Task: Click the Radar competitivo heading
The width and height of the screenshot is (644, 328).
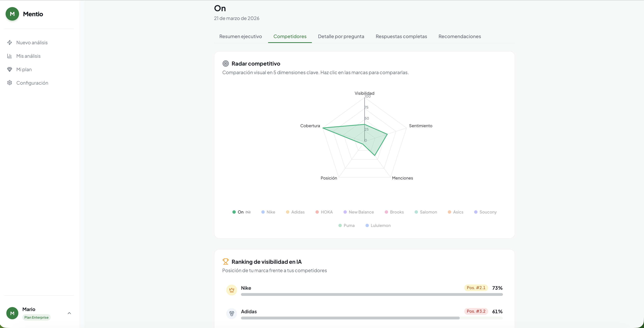Action: [256, 64]
